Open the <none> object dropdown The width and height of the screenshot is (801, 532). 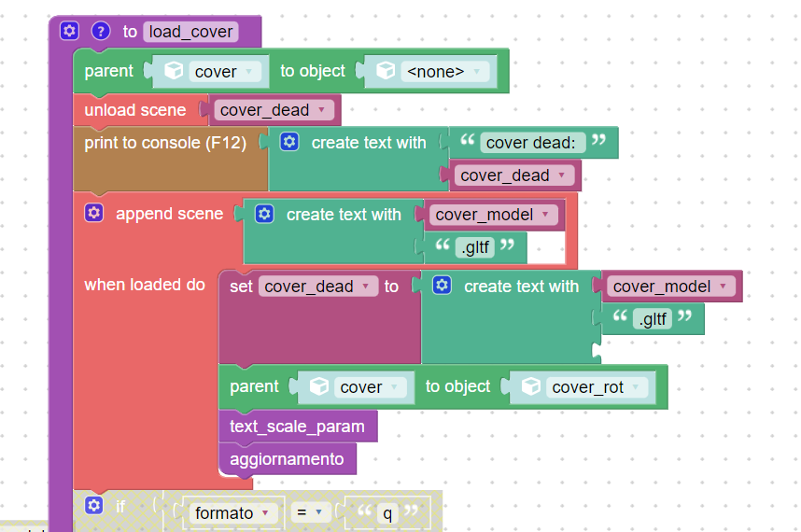[445, 72]
